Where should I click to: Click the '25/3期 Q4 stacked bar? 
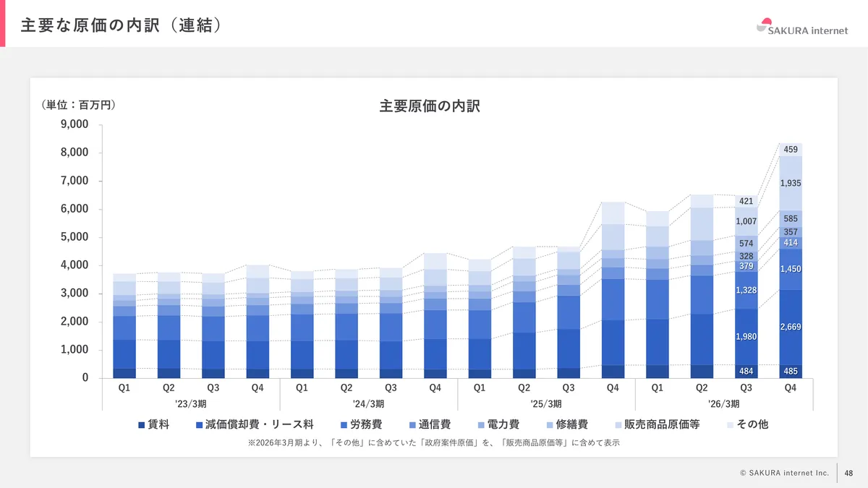pos(613,290)
